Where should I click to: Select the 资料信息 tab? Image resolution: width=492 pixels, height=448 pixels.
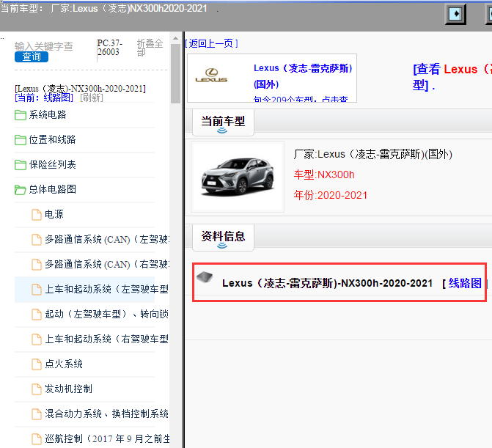click(x=223, y=238)
